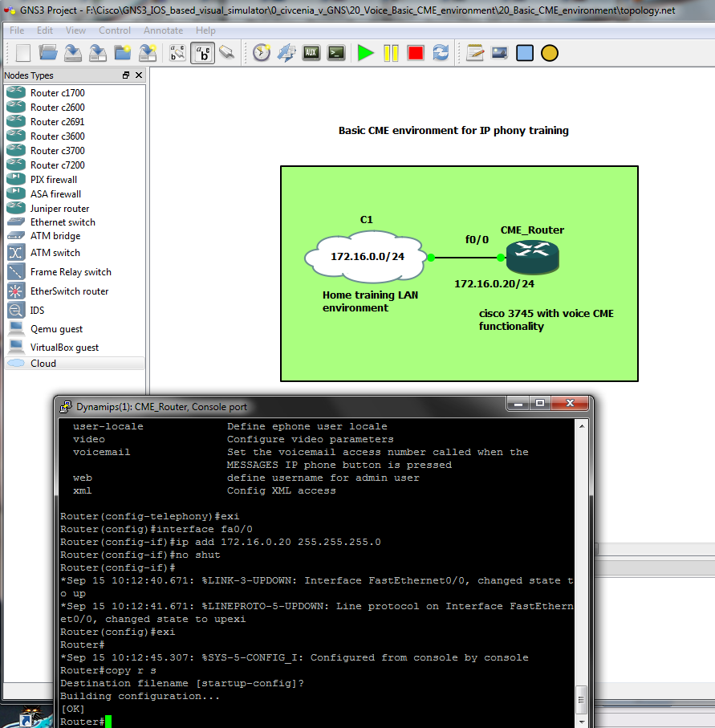715x728 pixels.
Task: Reload all devices icon
Action: click(441, 53)
